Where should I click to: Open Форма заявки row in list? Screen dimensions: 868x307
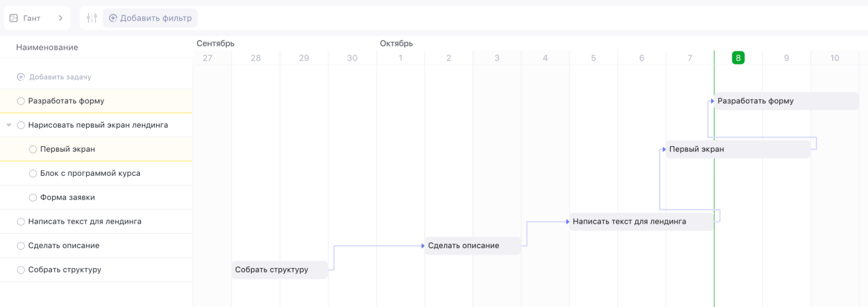pos(96,198)
